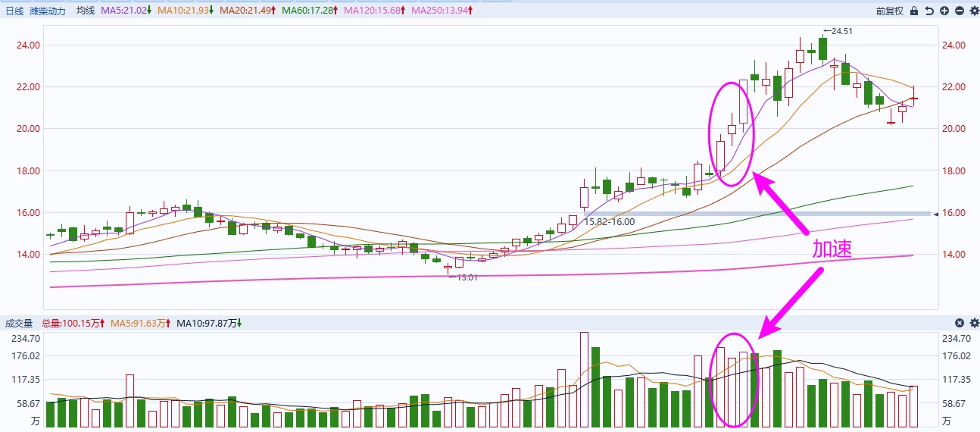Open volume panel settings gear
The height and width of the screenshot is (432, 980).
coord(974,323)
